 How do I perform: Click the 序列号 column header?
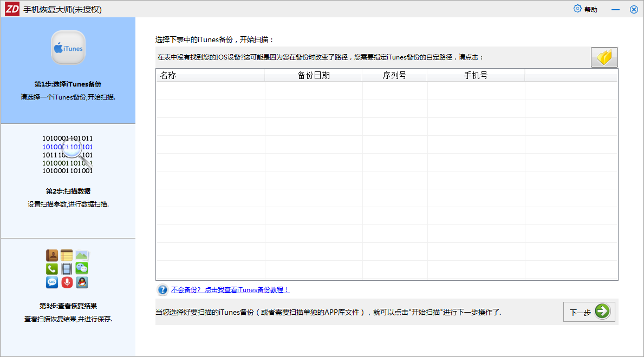(x=394, y=75)
